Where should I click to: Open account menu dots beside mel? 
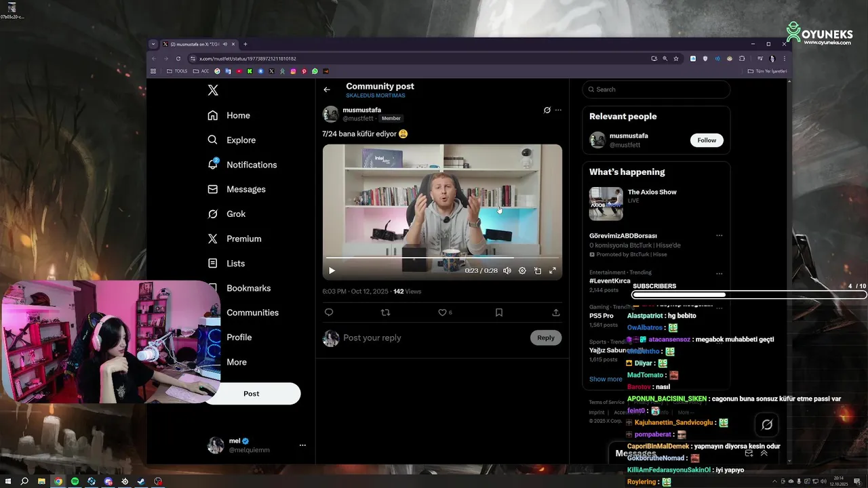[302, 445]
